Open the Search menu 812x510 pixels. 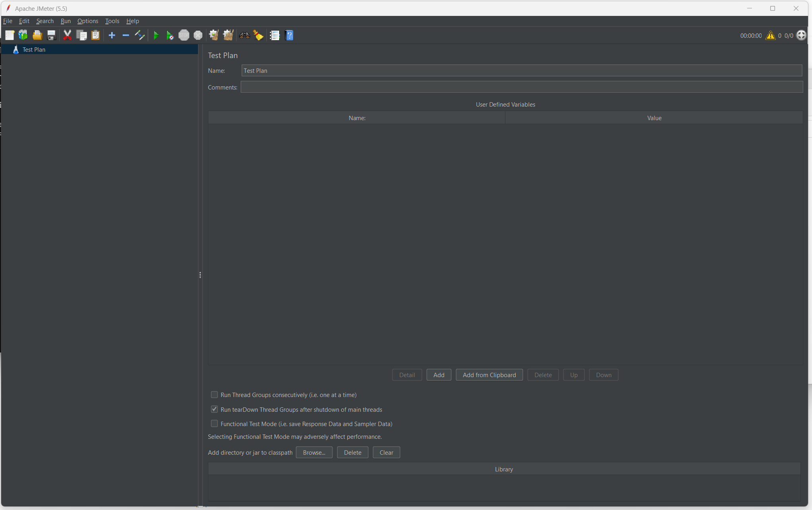point(45,21)
